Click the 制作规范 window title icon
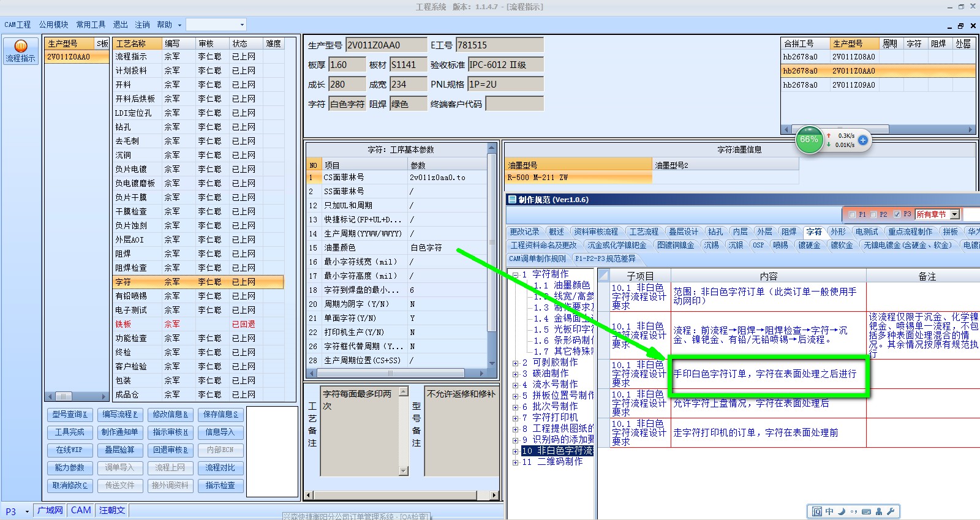The width and height of the screenshot is (980, 520). pyautogui.click(x=512, y=200)
